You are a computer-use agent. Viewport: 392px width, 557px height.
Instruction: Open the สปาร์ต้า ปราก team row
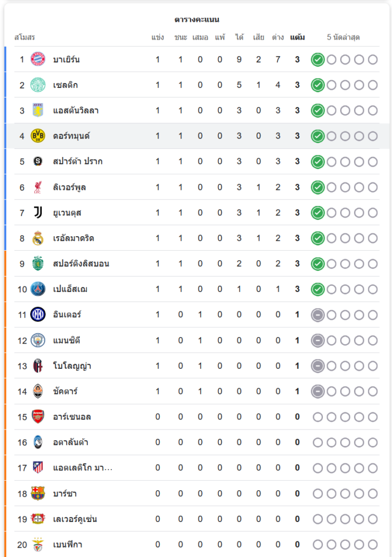pyautogui.click(x=77, y=162)
